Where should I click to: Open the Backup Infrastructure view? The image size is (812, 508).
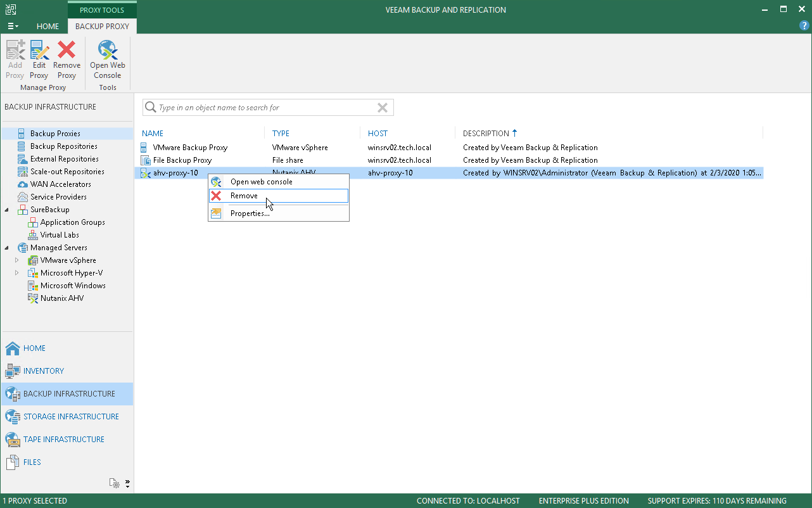[x=67, y=394]
